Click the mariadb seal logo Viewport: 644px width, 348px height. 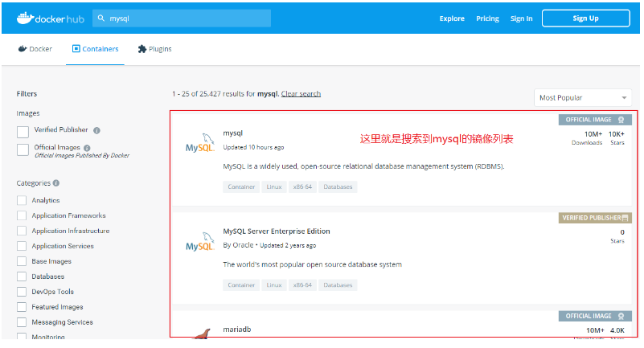(x=202, y=334)
